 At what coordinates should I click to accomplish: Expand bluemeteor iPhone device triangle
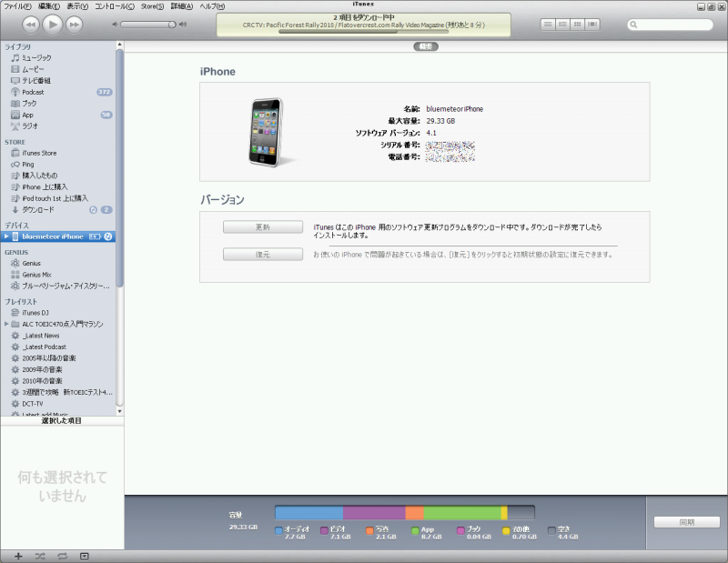(6, 236)
